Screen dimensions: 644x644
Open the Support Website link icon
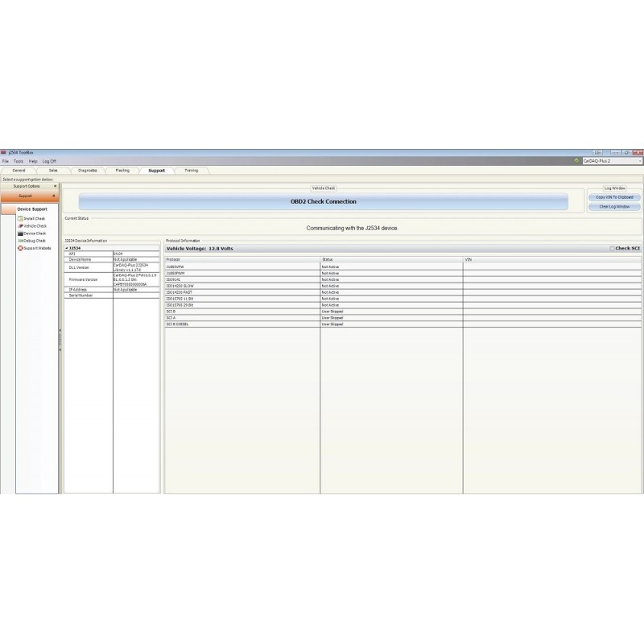[x=20, y=248]
